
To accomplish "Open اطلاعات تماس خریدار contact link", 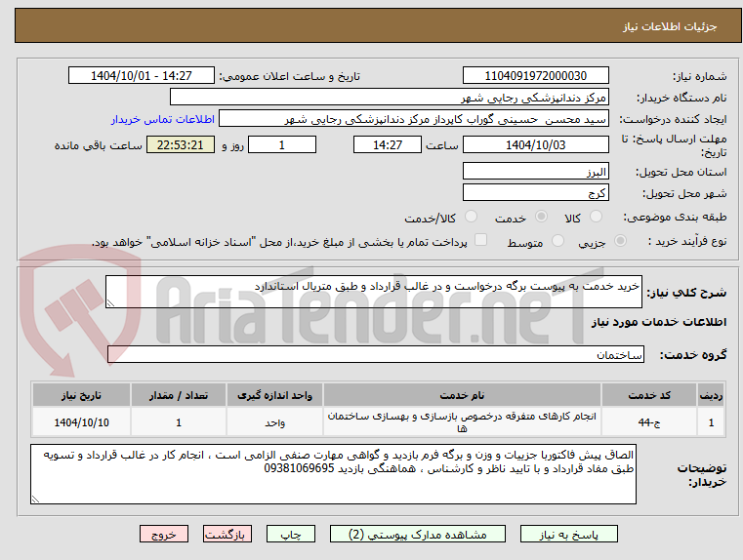I will tap(163, 119).
